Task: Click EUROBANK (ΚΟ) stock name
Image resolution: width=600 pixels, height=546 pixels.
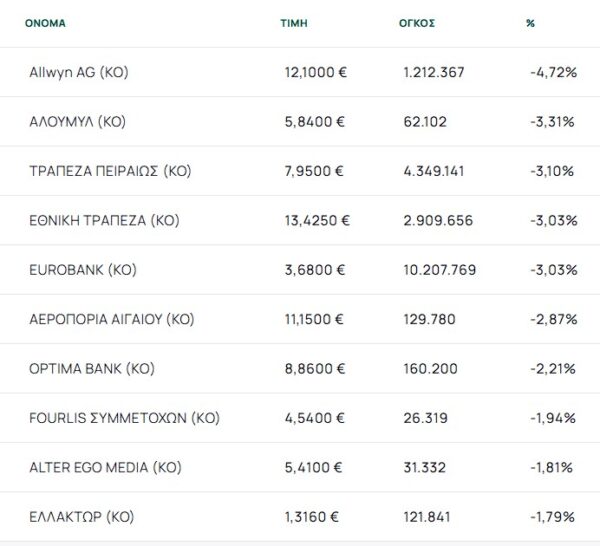Action: (x=83, y=270)
